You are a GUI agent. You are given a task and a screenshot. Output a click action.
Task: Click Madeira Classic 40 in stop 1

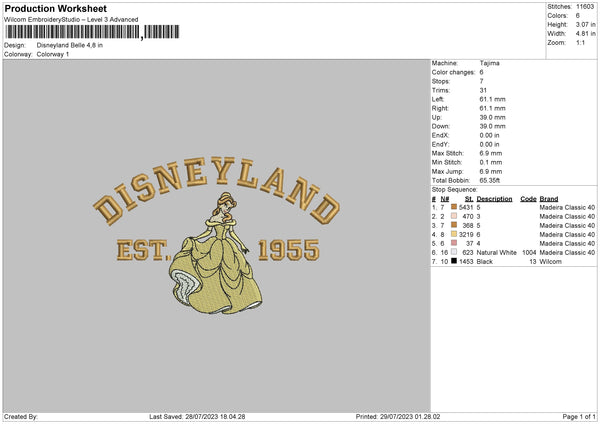point(567,207)
